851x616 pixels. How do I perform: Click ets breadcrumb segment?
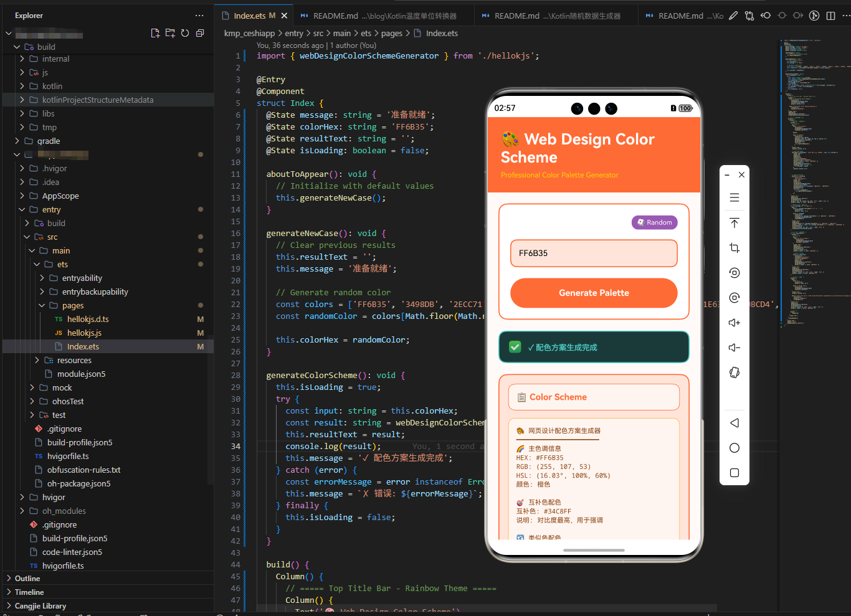366,34
